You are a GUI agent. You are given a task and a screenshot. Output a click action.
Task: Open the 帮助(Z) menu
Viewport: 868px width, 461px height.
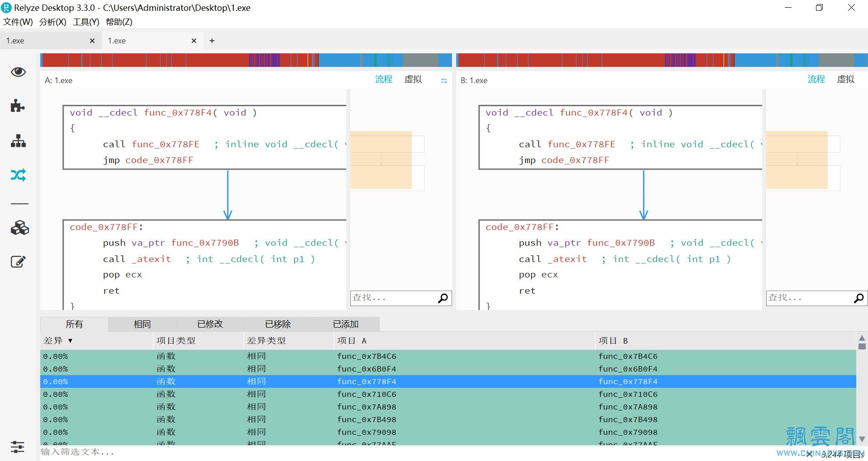click(119, 22)
